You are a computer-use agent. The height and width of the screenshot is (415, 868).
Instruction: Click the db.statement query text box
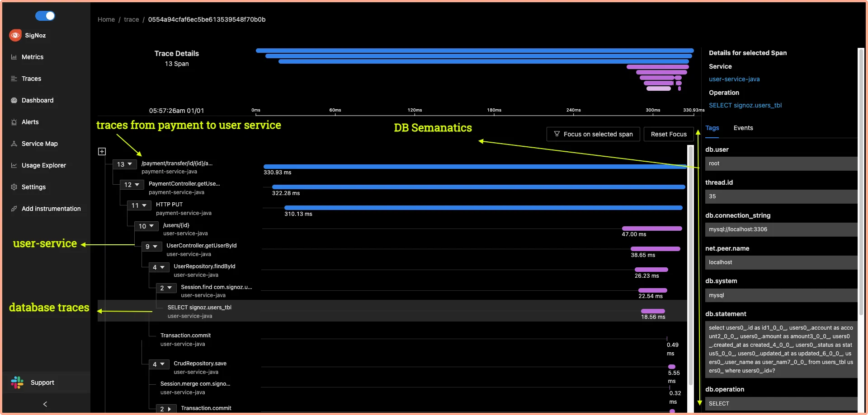(x=781, y=350)
